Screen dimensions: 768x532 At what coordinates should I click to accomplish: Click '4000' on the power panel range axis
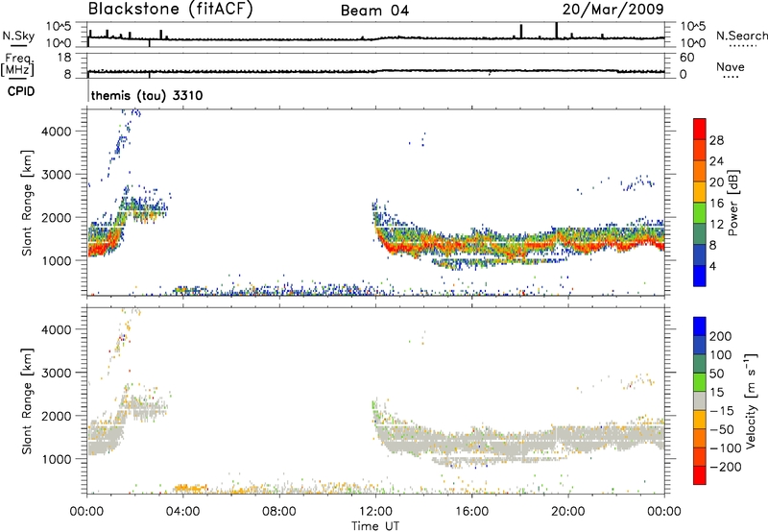point(57,132)
